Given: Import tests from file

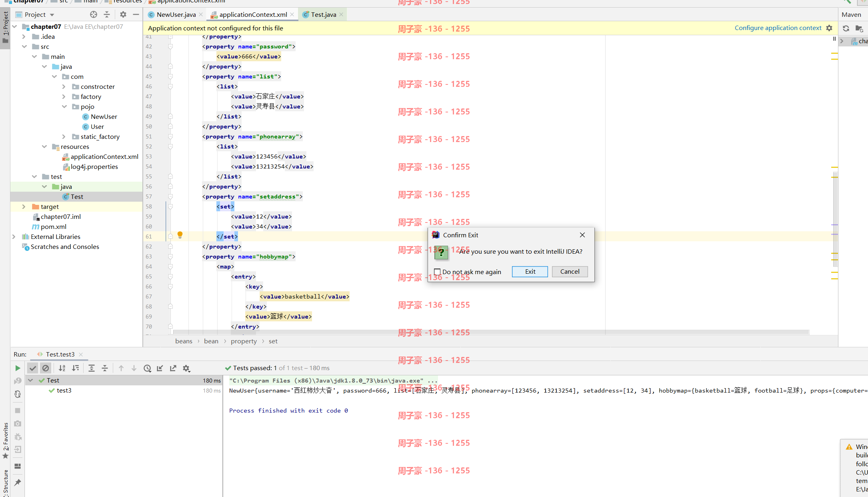Looking at the screenshot, I should [x=160, y=368].
